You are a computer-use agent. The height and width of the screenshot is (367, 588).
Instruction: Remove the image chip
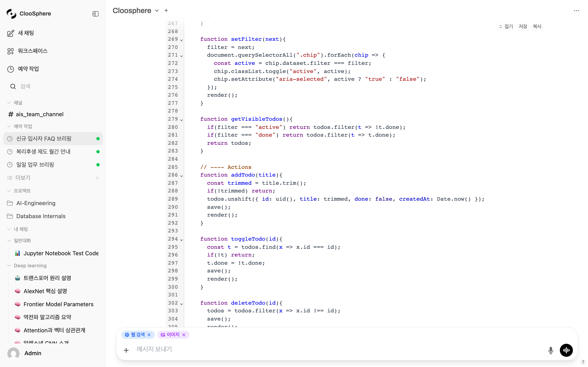[184, 335]
